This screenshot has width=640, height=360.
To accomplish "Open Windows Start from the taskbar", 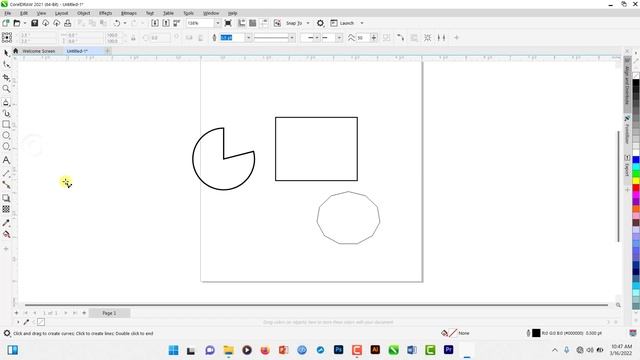I will [173, 350].
